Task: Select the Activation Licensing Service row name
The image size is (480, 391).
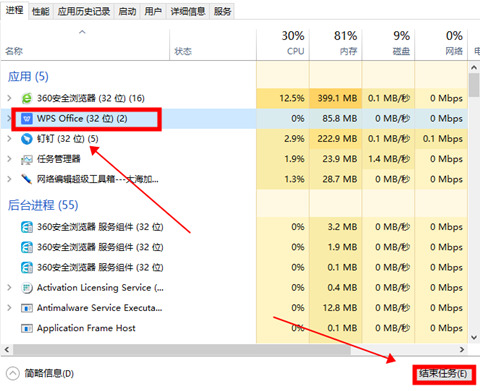Action: [x=100, y=288]
